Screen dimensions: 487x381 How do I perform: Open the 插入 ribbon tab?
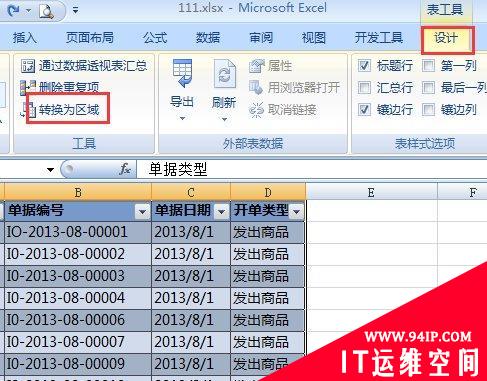click(x=25, y=38)
